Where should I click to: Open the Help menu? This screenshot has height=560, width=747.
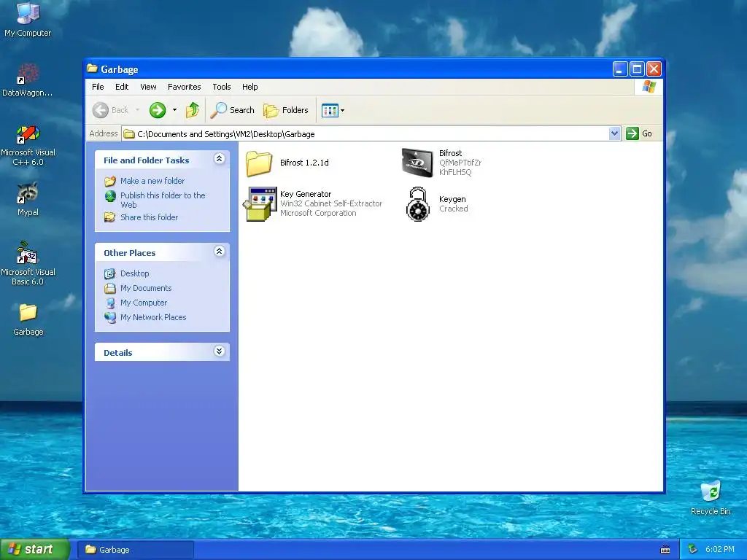249,87
